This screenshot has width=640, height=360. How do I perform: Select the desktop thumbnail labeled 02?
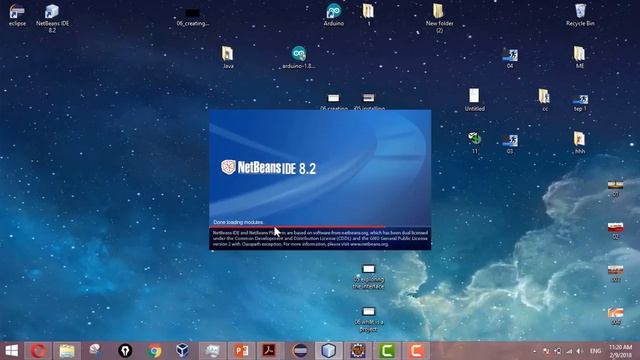(x=616, y=231)
